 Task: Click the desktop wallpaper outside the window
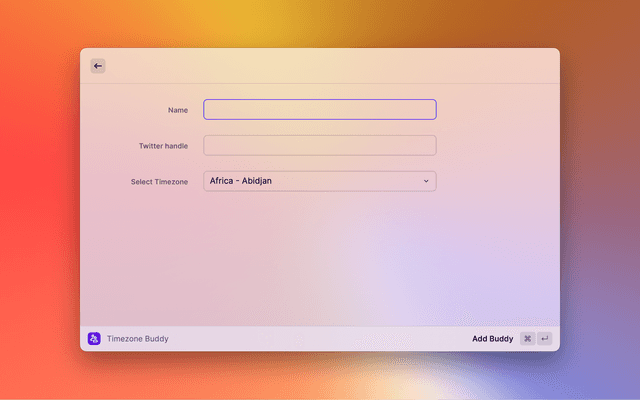[40, 200]
